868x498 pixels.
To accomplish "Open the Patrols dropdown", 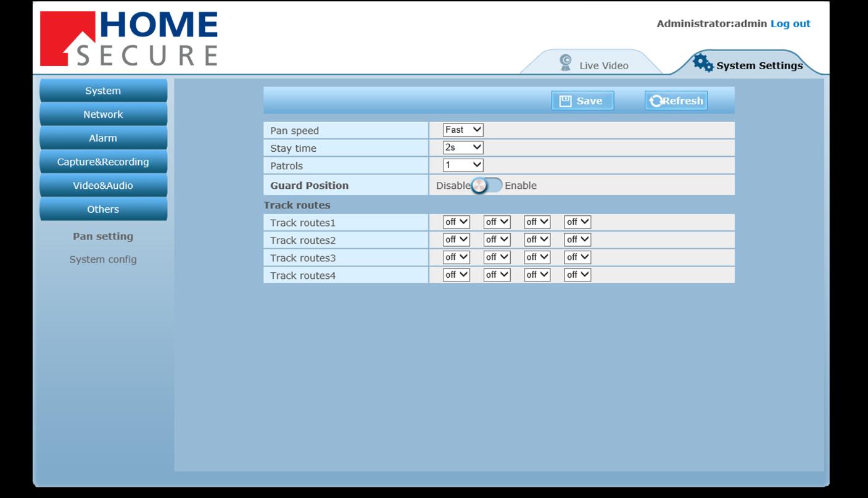I will [463, 165].
